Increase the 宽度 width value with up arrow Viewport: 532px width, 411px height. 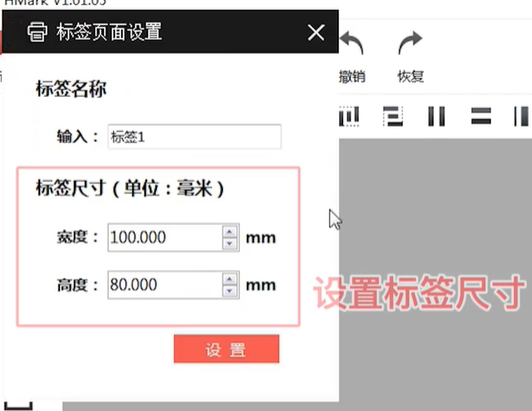230,232
